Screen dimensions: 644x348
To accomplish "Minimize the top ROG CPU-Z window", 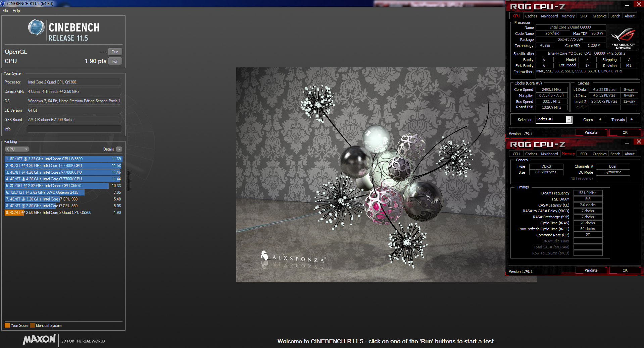I will click(x=627, y=5).
